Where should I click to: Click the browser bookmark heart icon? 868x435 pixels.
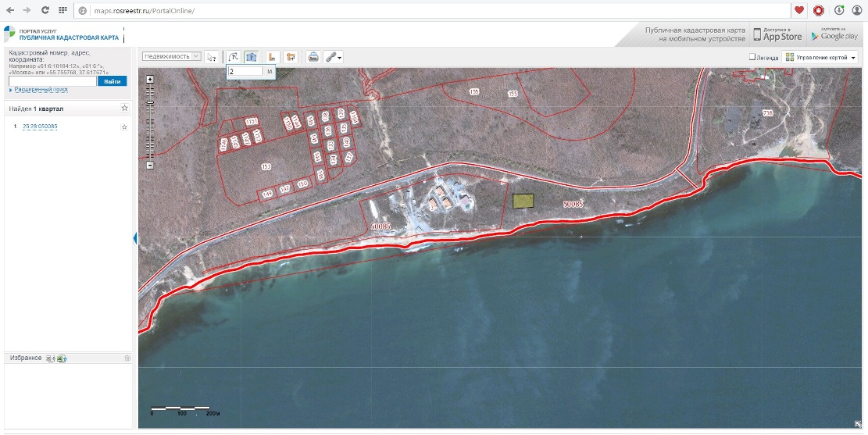point(799,11)
